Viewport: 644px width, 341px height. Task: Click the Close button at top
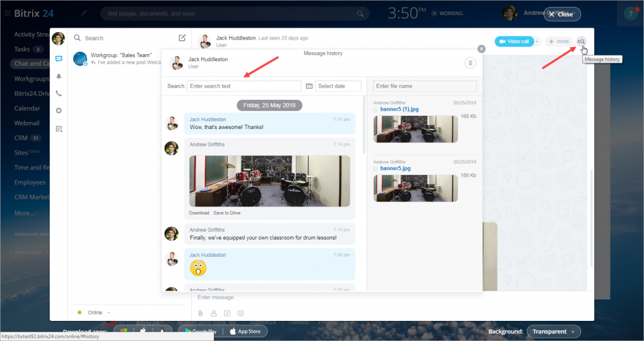point(562,14)
